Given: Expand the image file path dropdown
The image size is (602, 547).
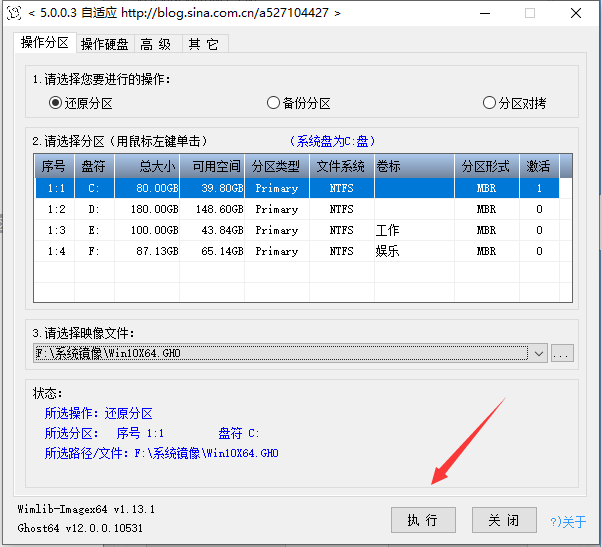Looking at the screenshot, I should coord(539,353).
